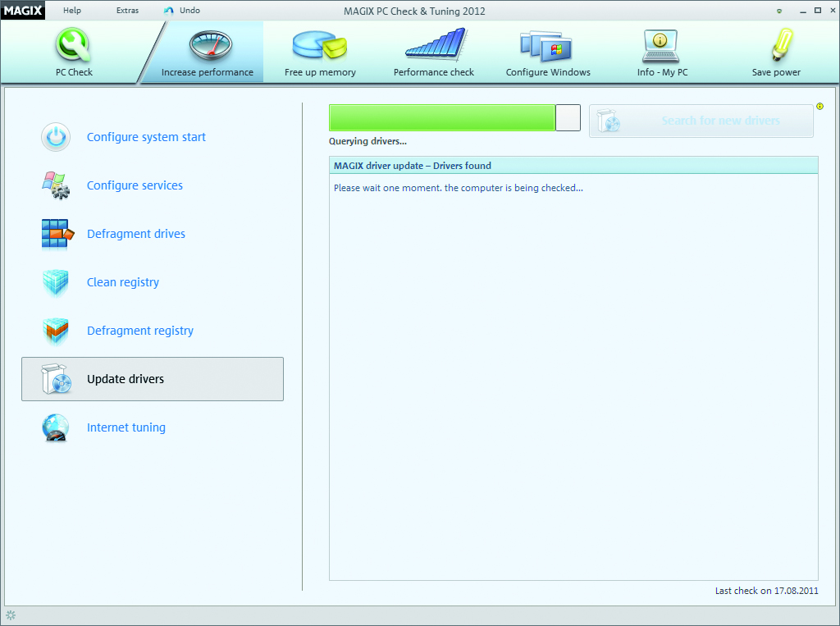Viewport: 840px width, 626px height.
Task: Open the Help menu
Action: [x=72, y=10]
